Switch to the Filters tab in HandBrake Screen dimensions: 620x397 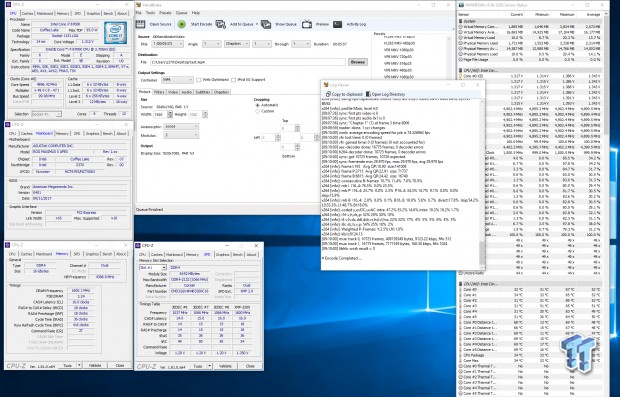click(x=159, y=92)
